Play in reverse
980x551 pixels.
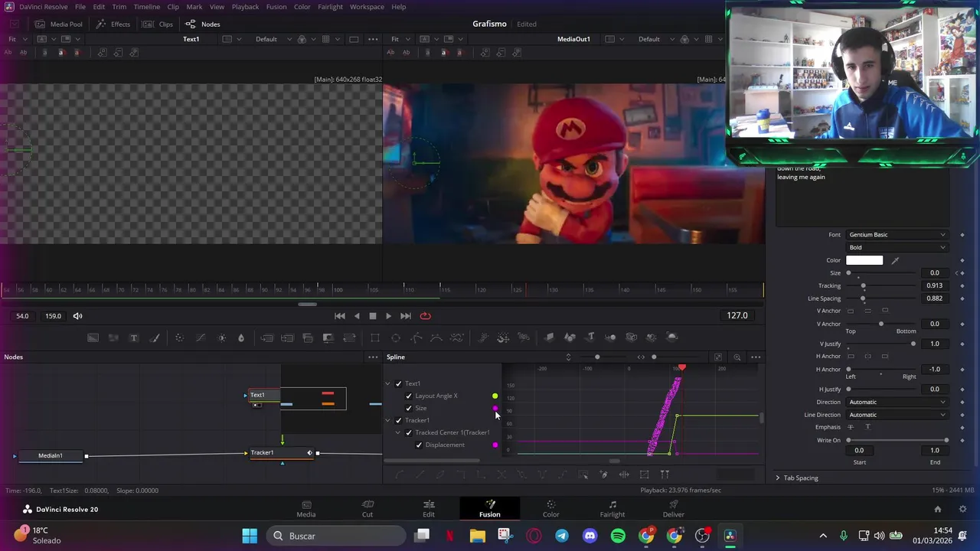pos(357,316)
